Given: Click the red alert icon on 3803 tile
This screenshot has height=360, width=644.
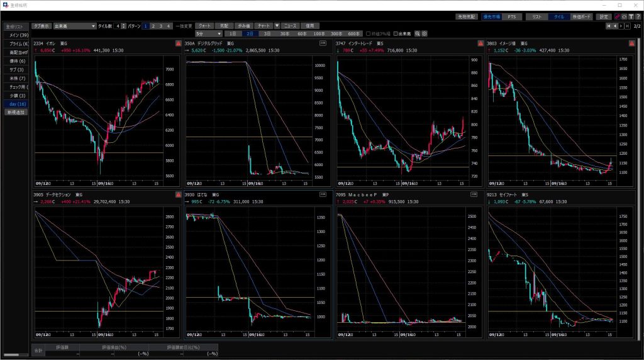Looking at the screenshot, I should click(631, 43).
